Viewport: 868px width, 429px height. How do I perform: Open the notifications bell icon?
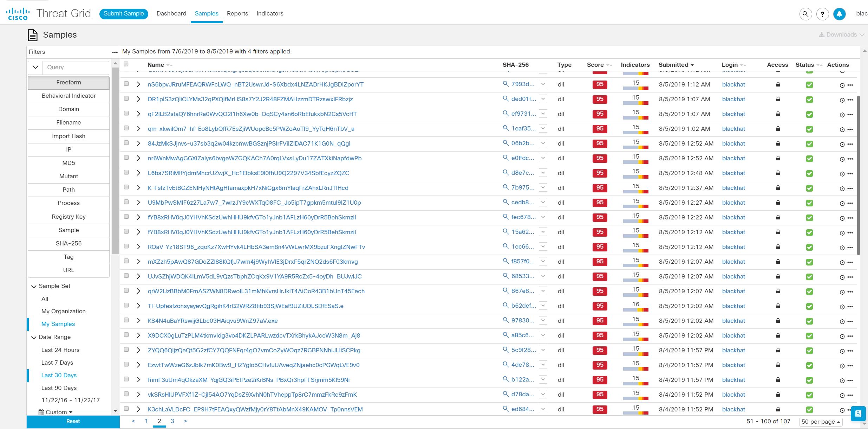(839, 14)
